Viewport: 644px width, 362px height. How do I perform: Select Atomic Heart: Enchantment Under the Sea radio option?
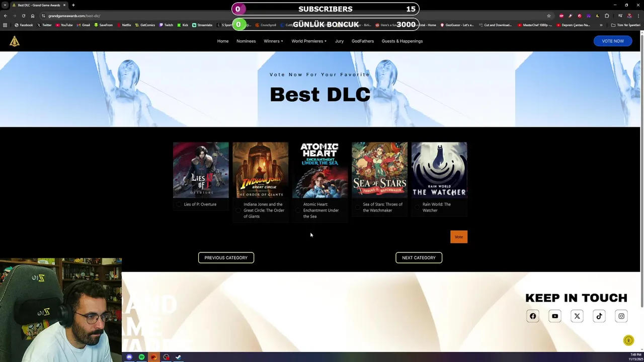298,211
